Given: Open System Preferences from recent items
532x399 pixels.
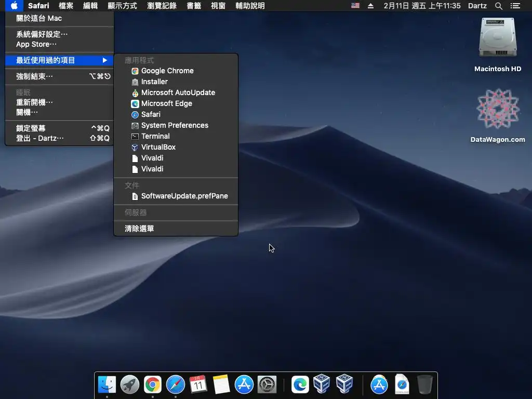Looking at the screenshot, I should [176, 125].
